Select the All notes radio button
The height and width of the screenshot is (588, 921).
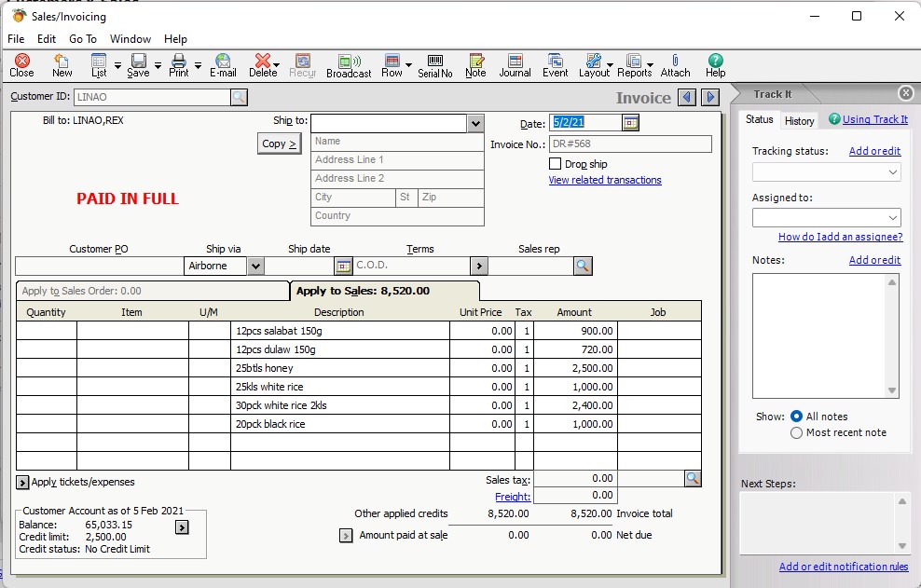[x=796, y=416]
